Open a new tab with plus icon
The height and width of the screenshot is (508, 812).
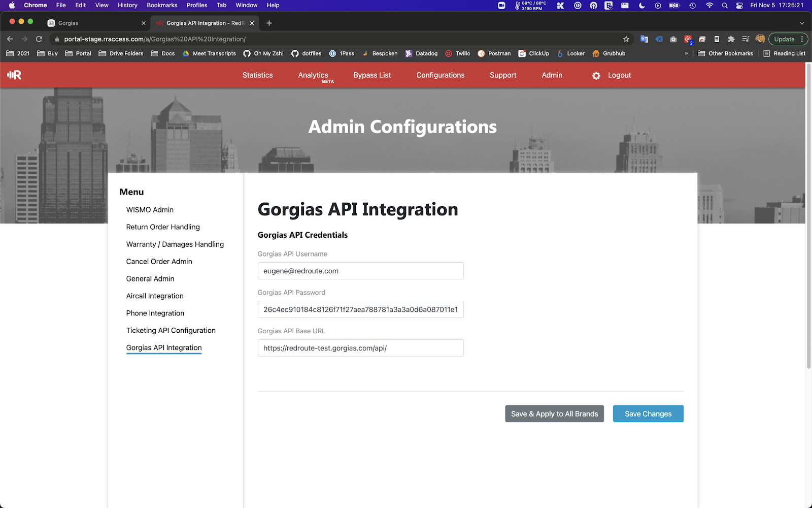(x=269, y=23)
